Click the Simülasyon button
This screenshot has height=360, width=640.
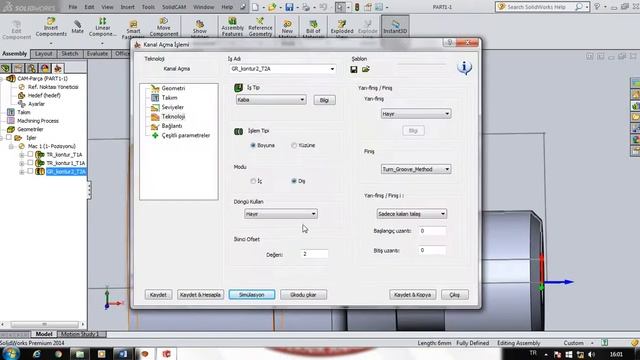(x=252, y=295)
